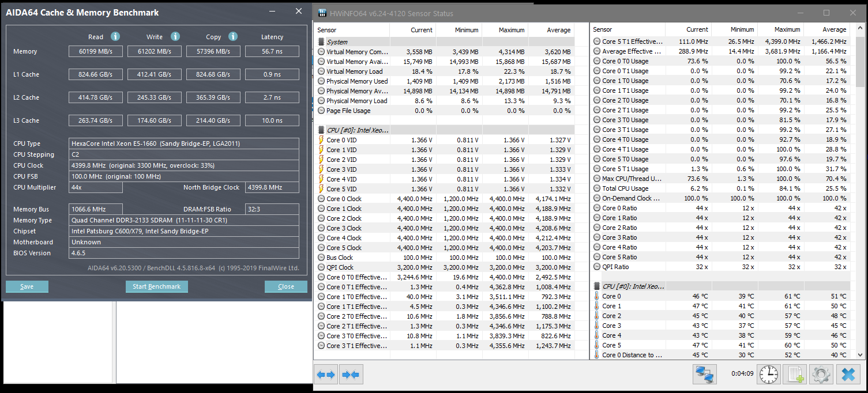Click the Memory Write value 61202 MB/s
The height and width of the screenshot is (393, 868).
pyautogui.click(x=155, y=51)
